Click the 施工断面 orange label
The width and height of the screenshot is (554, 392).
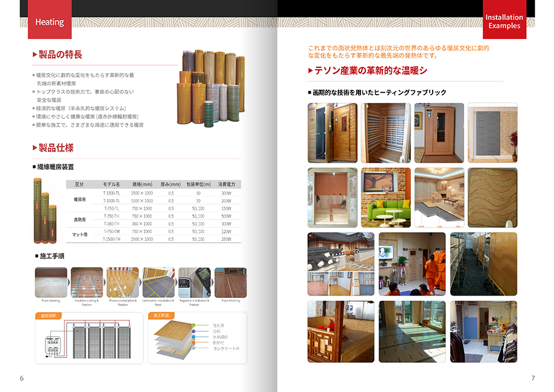(161, 316)
